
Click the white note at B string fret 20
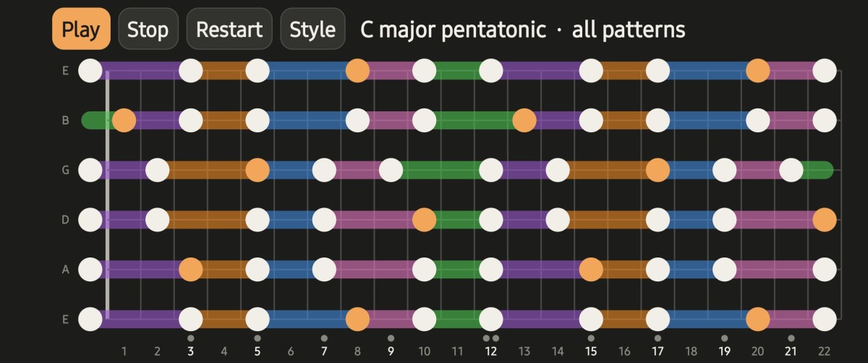point(757,120)
